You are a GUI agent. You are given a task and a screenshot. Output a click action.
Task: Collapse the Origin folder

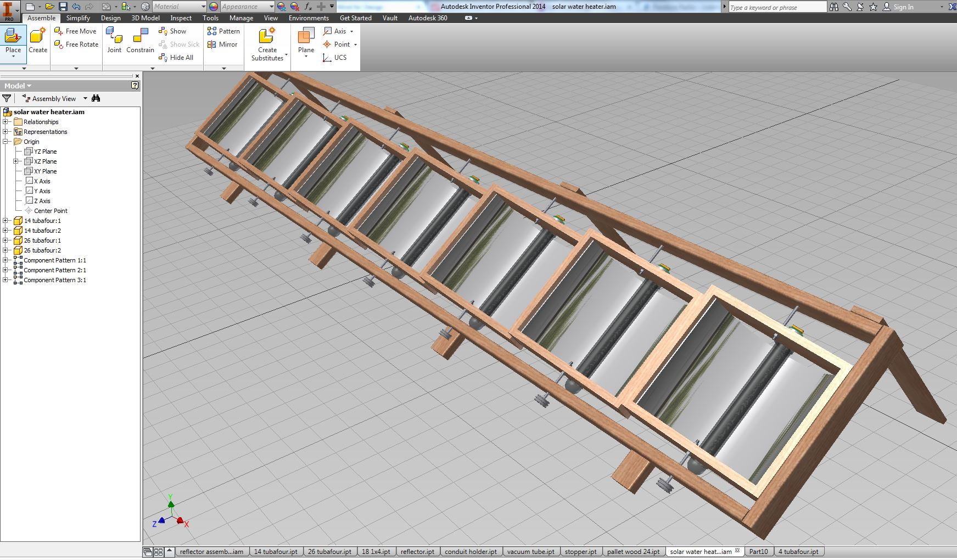5,142
